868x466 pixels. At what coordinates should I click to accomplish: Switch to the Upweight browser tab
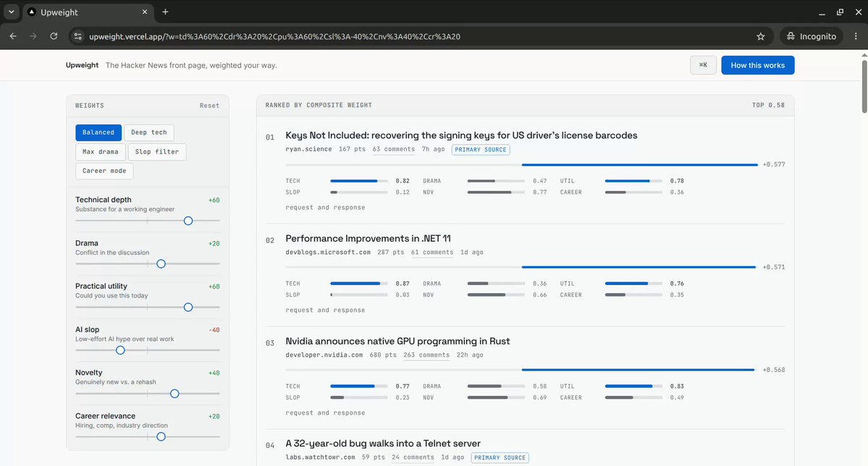[x=88, y=12]
